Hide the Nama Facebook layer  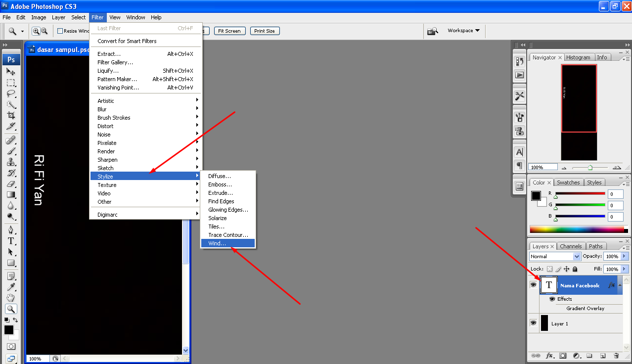(533, 285)
